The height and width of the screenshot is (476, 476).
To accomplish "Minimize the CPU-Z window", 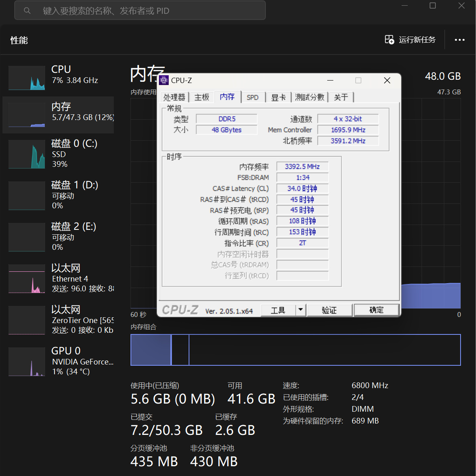I will (330, 80).
